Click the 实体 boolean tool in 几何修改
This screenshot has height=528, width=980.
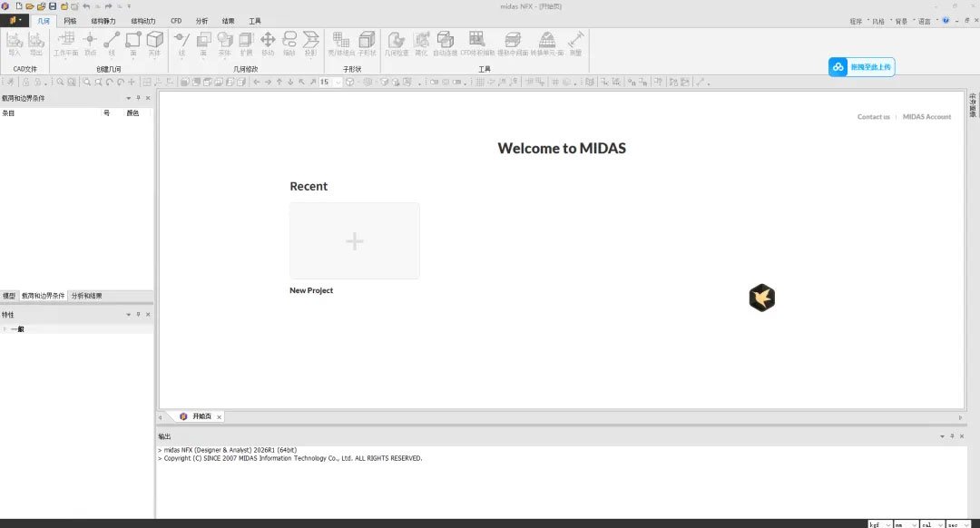(x=224, y=44)
